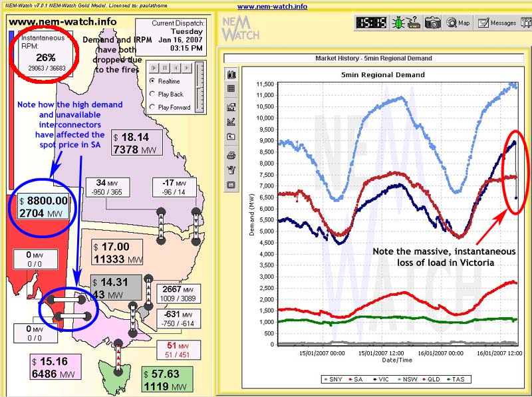
Task: Select the Play Back radio button
Action: pyautogui.click(x=152, y=94)
